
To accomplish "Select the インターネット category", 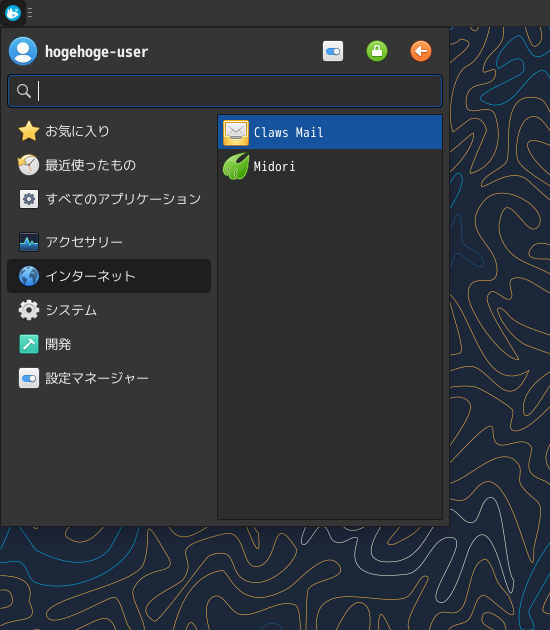I will (x=109, y=276).
